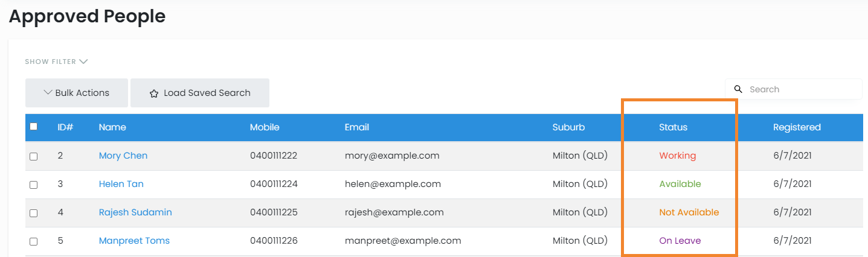
Task: Click into the Search field
Action: (x=800, y=89)
